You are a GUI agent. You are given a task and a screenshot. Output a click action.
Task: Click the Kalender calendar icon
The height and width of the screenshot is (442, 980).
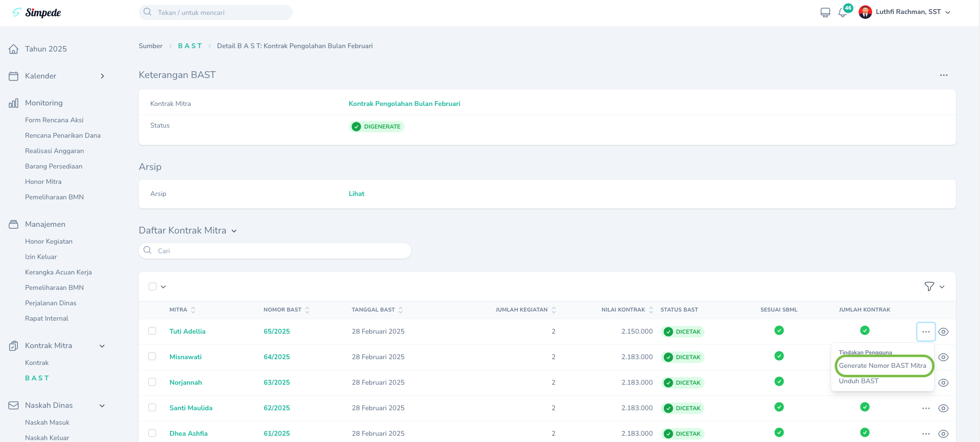[13, 76]
